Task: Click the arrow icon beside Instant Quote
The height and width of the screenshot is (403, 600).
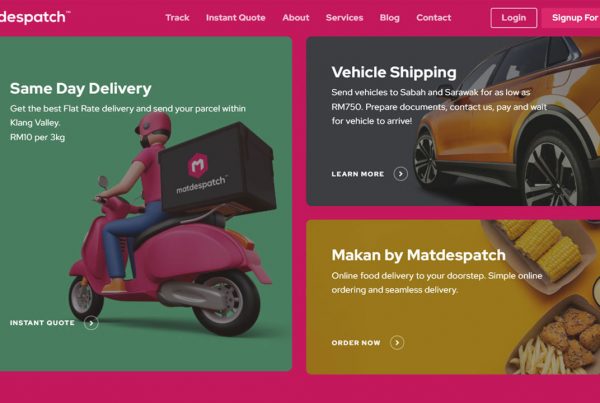Action: click(91, 323)
